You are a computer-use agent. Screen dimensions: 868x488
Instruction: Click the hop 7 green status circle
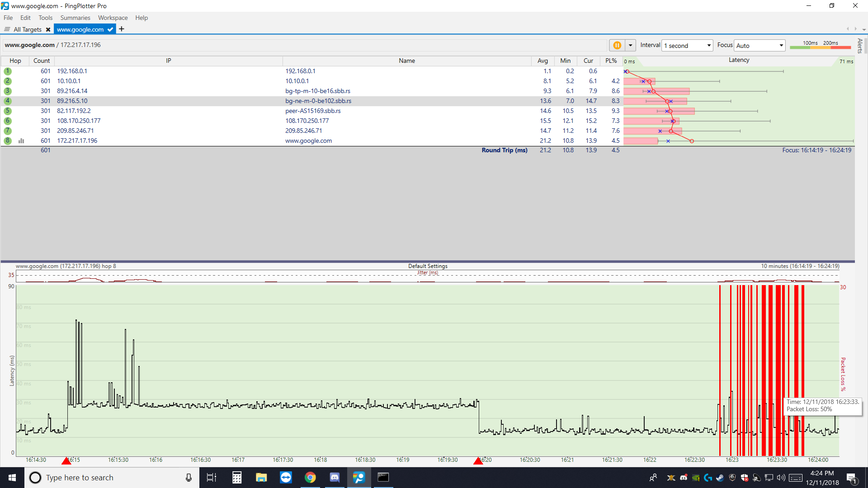click(x=8, y=131)
